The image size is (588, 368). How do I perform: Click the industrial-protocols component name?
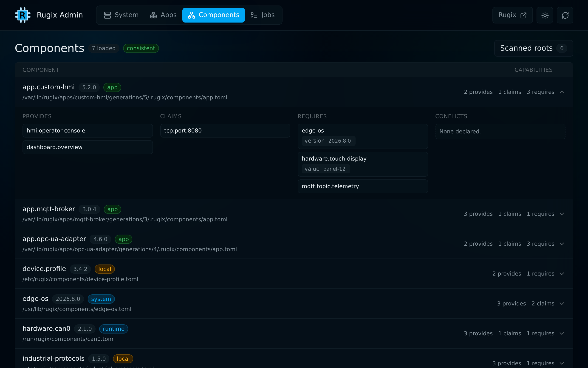(x=54, y=359)
